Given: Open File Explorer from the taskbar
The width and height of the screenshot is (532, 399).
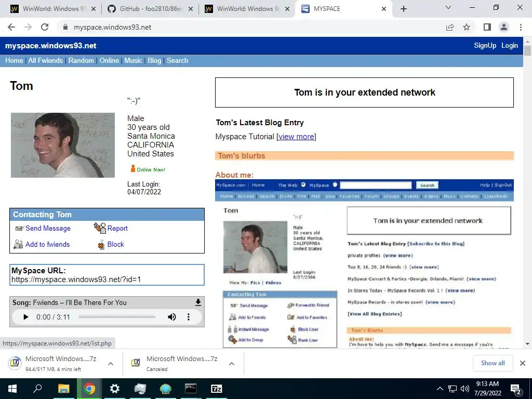Looking at the screenshot, I should tap(63, 389).
